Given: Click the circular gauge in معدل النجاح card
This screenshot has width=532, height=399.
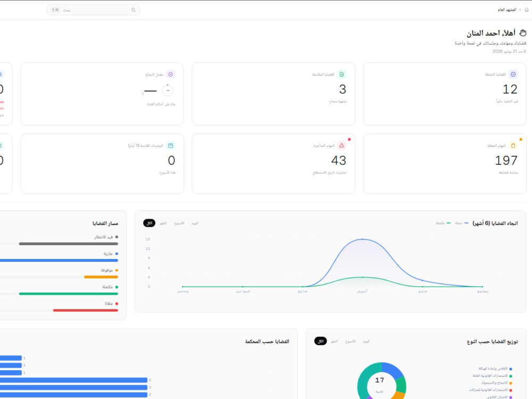Looking at the screenshot, I should tap(168, 90).
